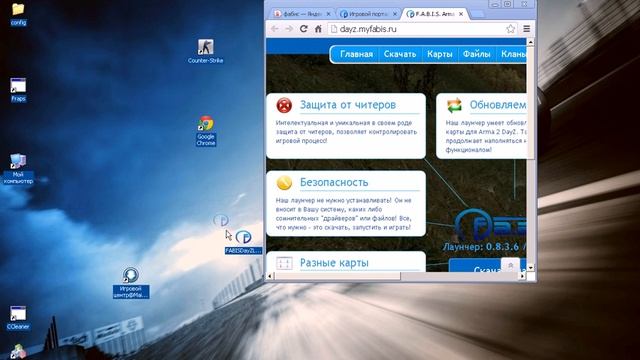Open the Fraps desktop shortcut
The height and width of the screenshot is (360, 640).
pyautogui.click(x=18, y=89)
